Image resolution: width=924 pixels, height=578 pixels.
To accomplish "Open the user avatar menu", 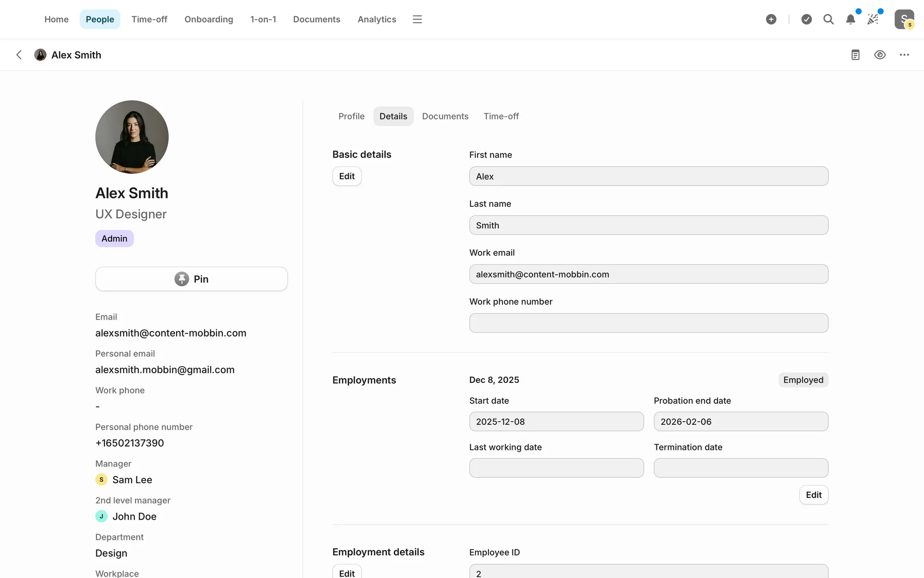I will click(x=904, y=19).
